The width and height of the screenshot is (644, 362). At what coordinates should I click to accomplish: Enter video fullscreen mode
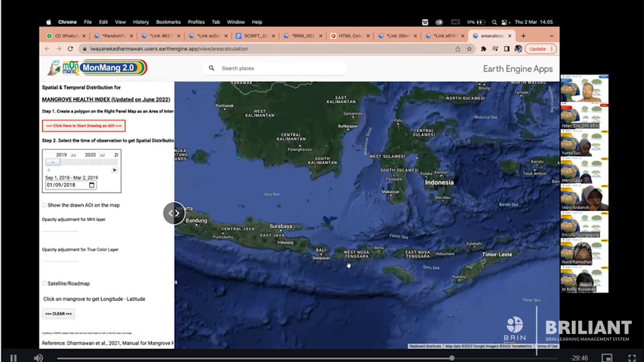[x=632, y=358]
